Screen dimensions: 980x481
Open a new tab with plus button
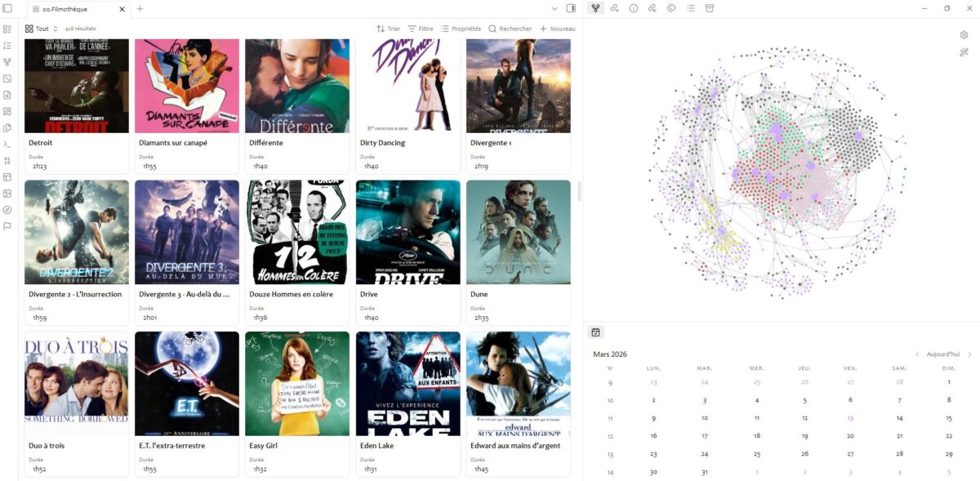(x=140, y=9)
